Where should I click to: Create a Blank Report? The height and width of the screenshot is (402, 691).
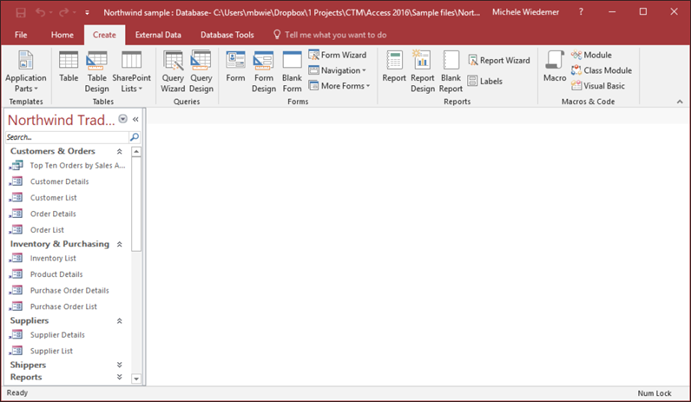451,71
